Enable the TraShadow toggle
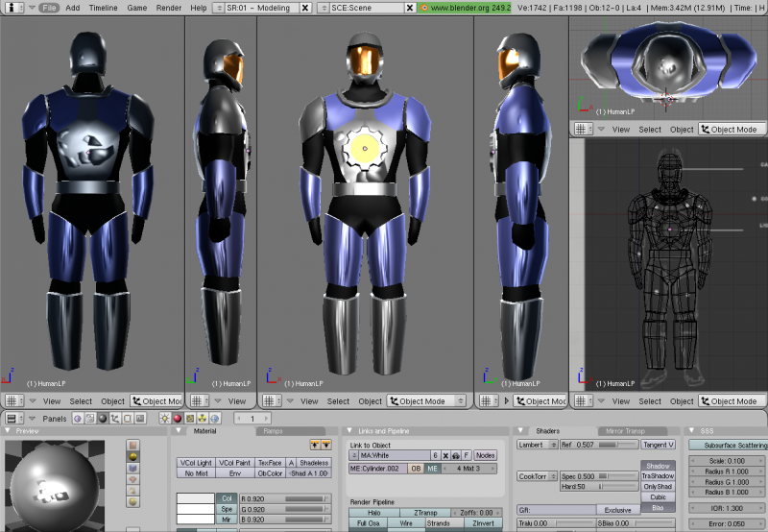This screenshot has width=768, height=532. (658, 476)
